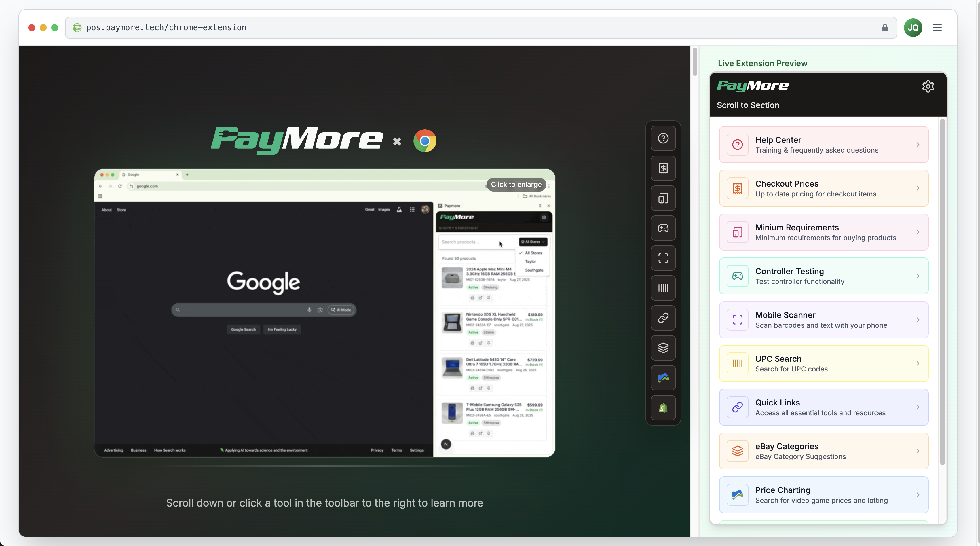980x546 pixels.
Task: Click the chain link toolbar icon
Action: (663, 318)
